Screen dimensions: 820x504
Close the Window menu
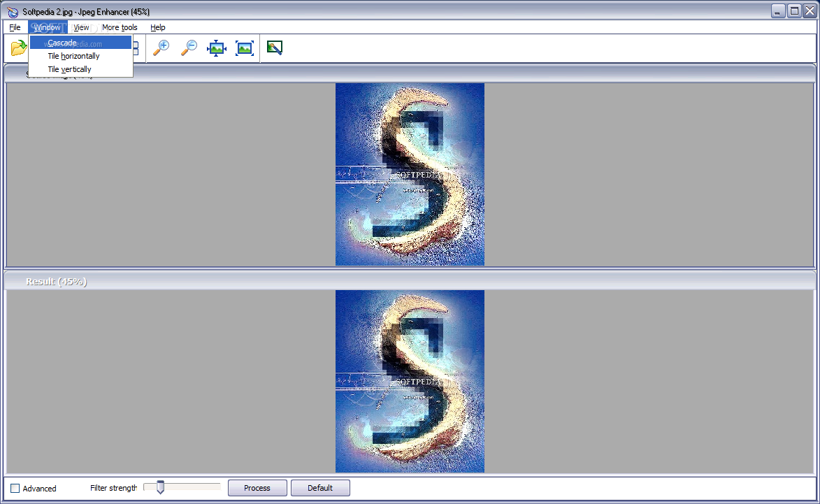(47, 27)
